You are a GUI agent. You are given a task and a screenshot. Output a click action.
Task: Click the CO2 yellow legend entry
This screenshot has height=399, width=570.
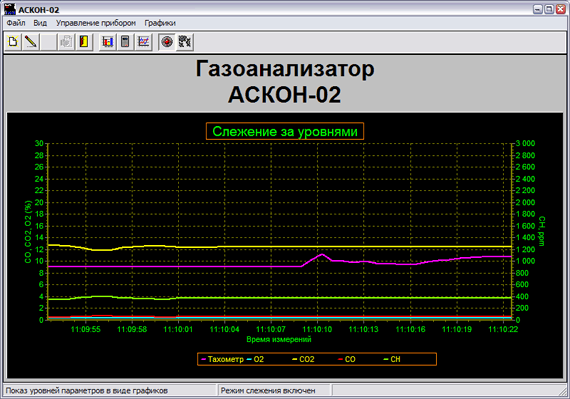click(303, 359)
